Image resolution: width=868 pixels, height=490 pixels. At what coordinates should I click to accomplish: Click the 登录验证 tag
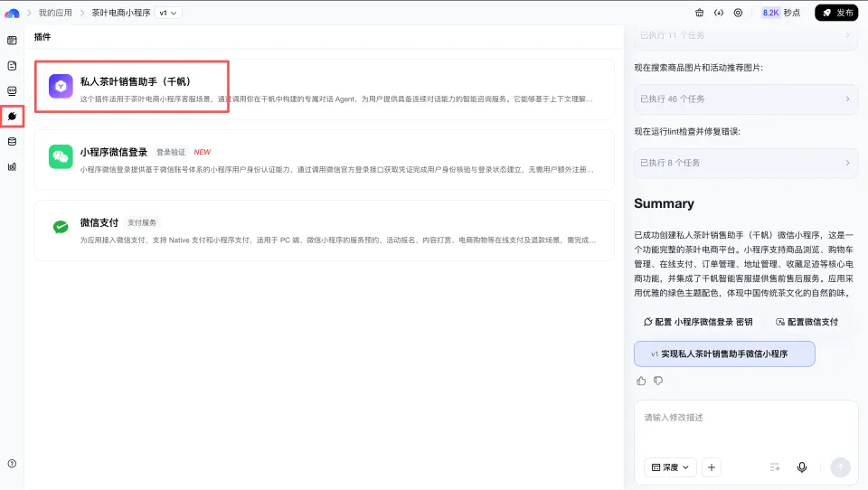[171, 152]
